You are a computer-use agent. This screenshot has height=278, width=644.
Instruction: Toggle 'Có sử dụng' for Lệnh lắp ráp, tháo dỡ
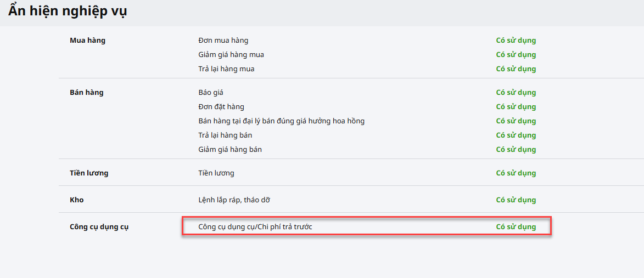point(516,200)
